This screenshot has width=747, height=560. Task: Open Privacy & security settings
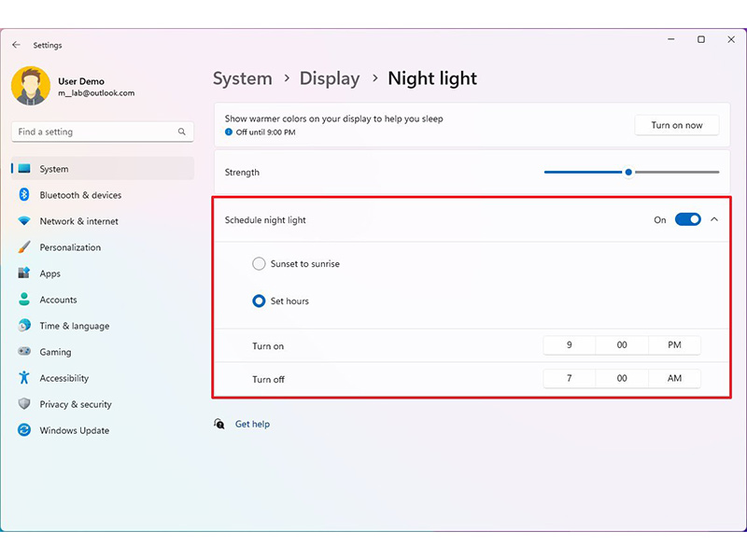(103, 404)
